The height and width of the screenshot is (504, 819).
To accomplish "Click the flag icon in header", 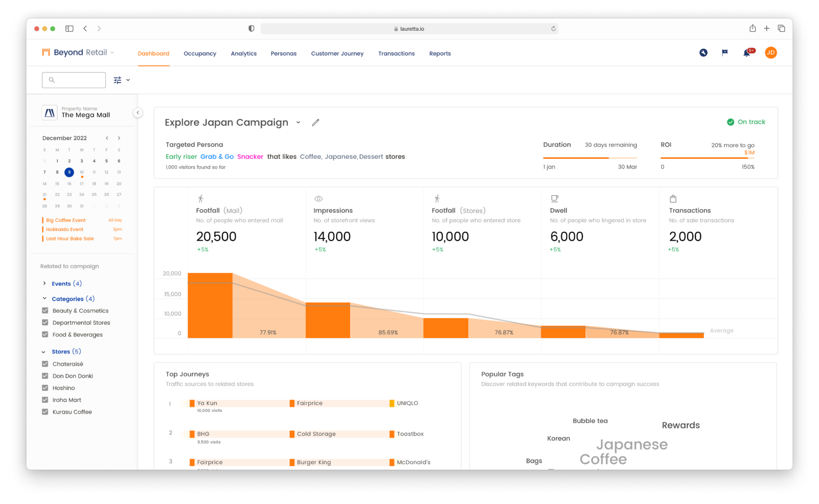I will coord(725,53).
